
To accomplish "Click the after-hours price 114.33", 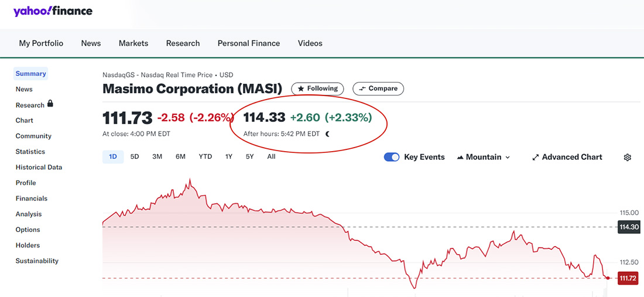I will 264,118.
